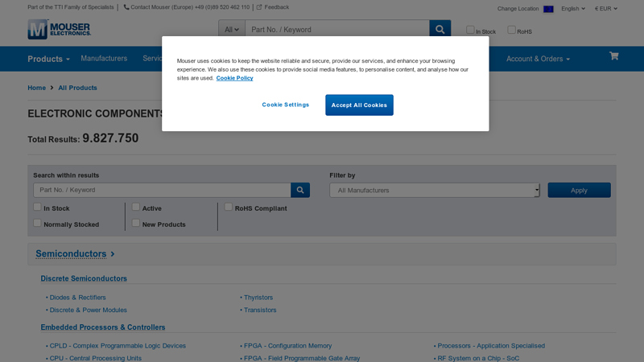Click the Apply filter button
Viewport: 644px width, 362px height.
[579, 190]
